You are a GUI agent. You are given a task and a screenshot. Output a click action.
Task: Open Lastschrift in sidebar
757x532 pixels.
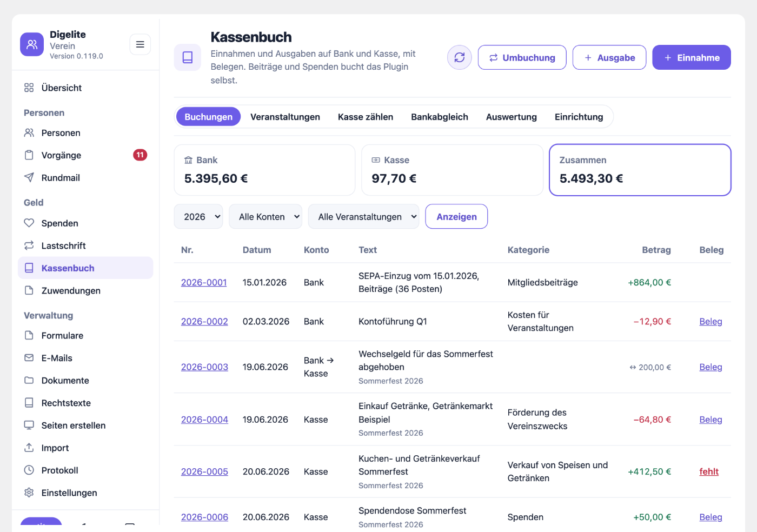click(x=85, y=245)
